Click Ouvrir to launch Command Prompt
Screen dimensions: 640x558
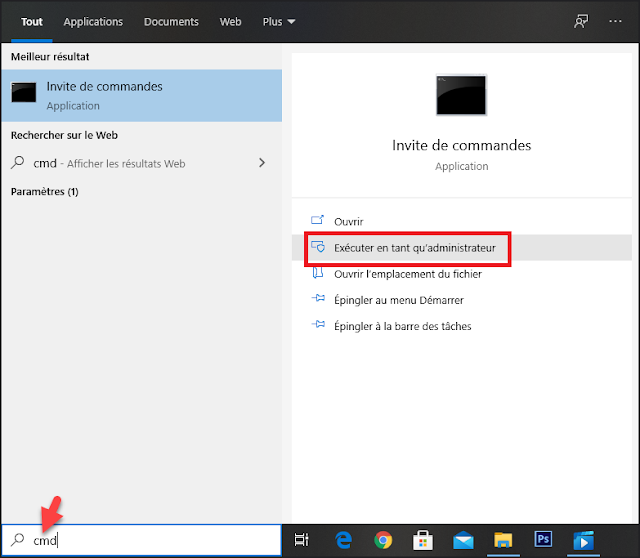(x=349, y=221)
